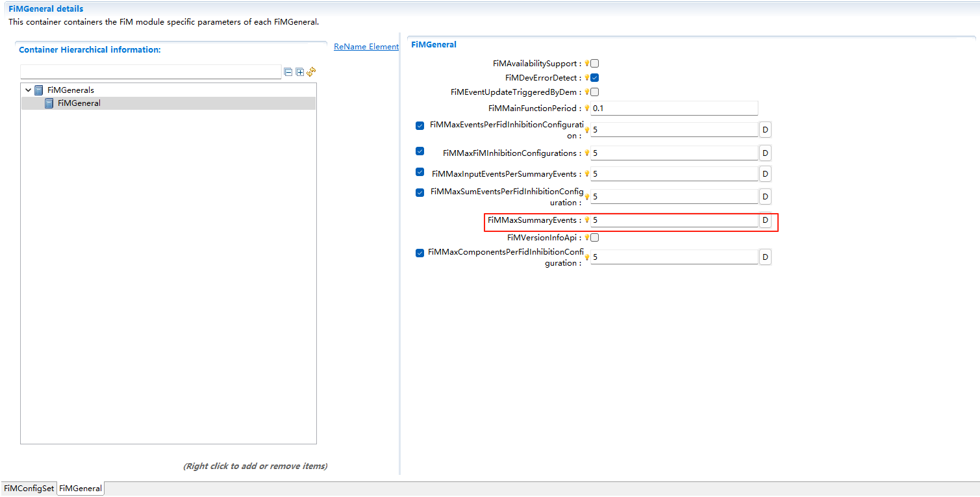Click the ReName Element link
Screen dimensions: 980x497
pyautogui.click(x=366, y=46)
